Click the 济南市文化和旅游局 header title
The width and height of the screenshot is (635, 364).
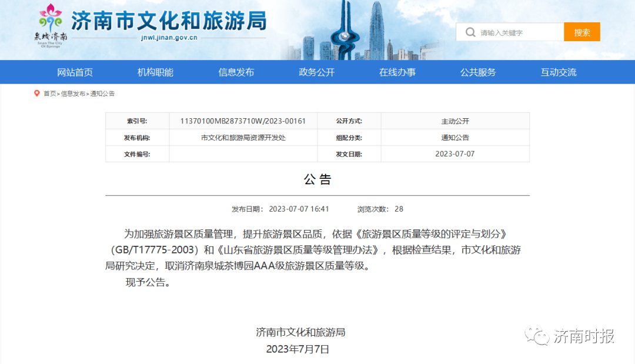click(169, 21)
